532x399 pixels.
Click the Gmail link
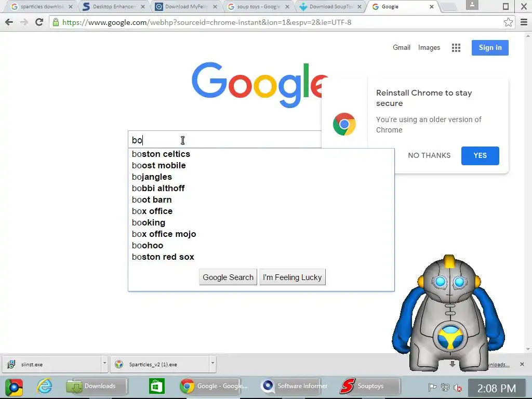tap(402, 47)
